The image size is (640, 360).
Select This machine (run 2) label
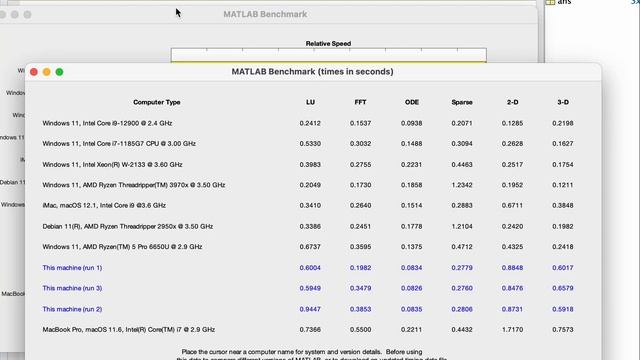click(x=72, y=309)
